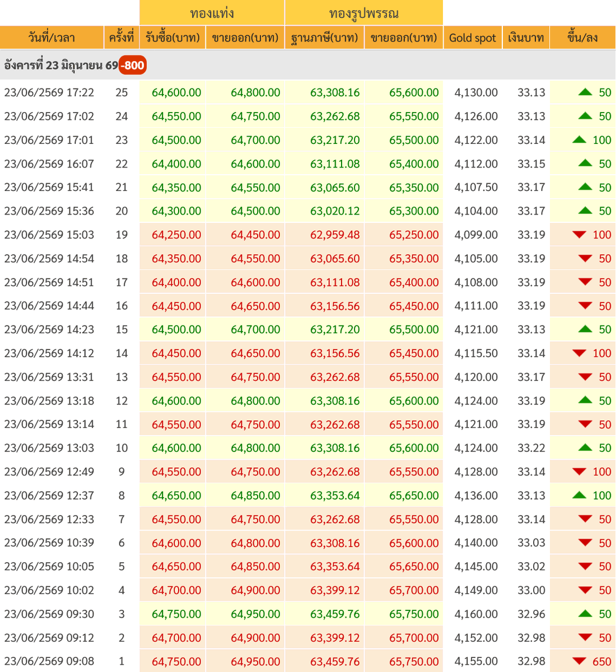The image size is (616, 672).
Task: Click the red -800 change badge
Action: (x=133, y=66)
